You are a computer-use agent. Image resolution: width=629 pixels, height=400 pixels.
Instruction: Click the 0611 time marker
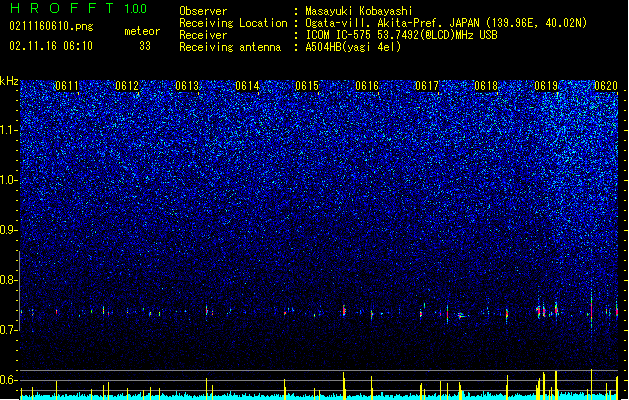(67, 86)
